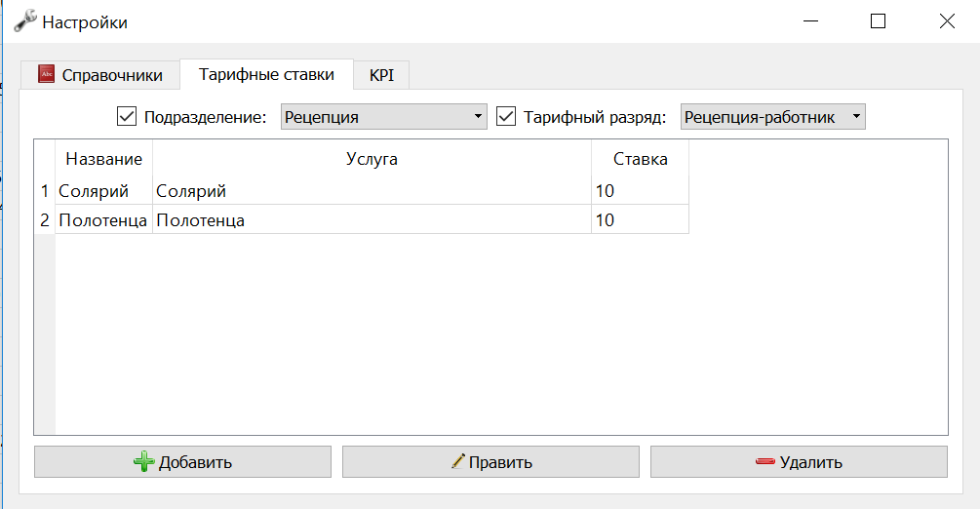This screenshot has height=509, width=980.
Task: Click the red minus icon on Удалить
Action: (x=765, y=461)
